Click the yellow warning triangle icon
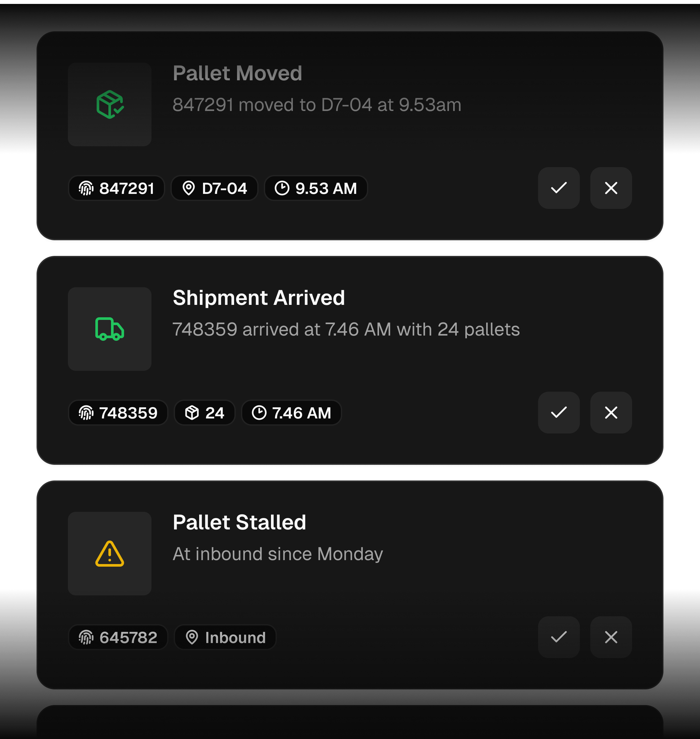The width and height of the screenshot is (700, 739). pos(110,554)
